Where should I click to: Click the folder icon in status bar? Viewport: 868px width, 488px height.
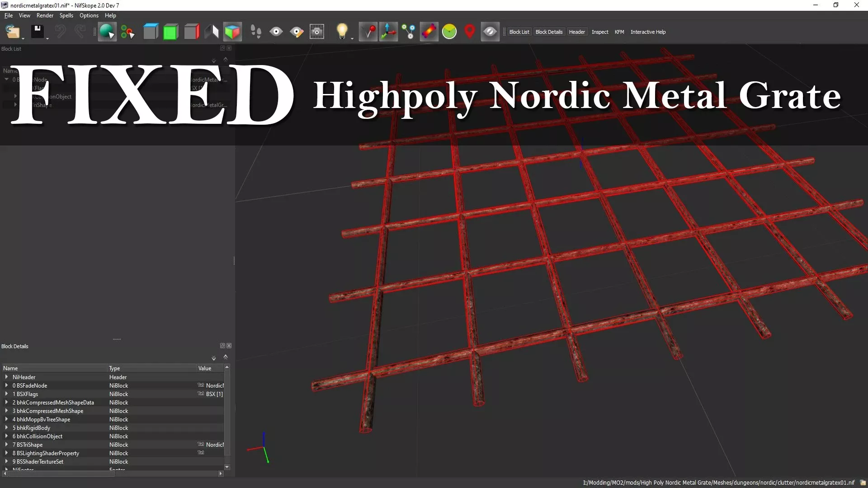click(863, 483)
